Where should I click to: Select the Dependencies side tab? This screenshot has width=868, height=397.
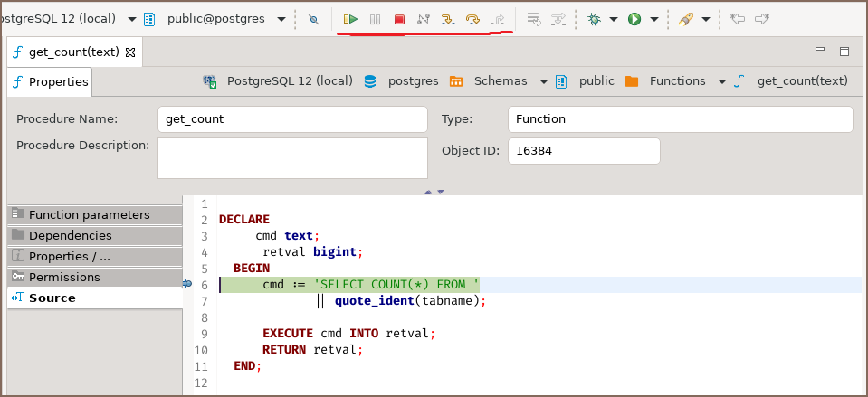coord(70,235)
